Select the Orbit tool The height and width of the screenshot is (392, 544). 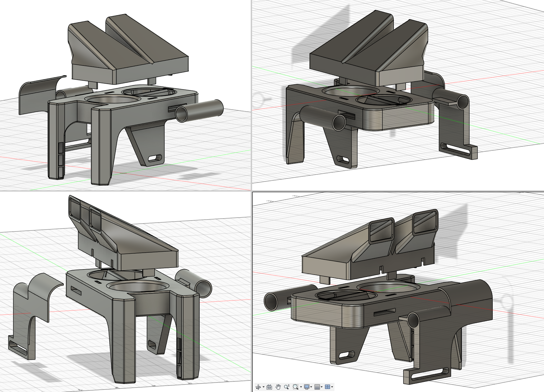click(258, 387)
